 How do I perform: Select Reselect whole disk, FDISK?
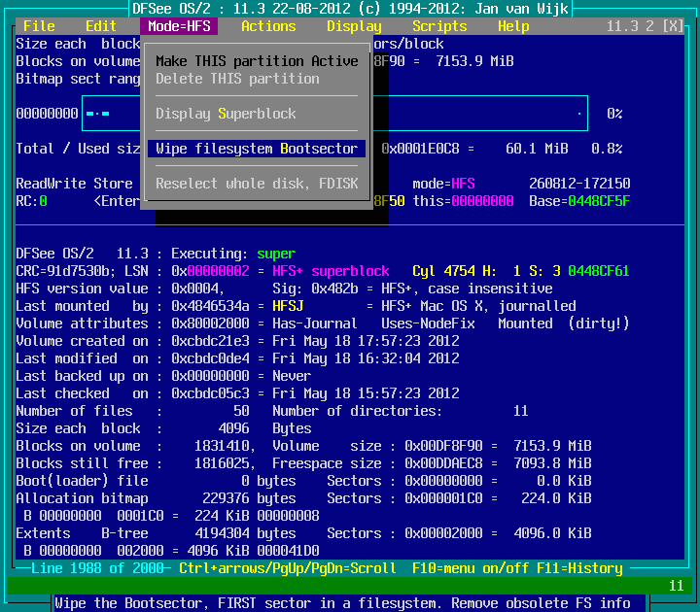pos(257,184)
